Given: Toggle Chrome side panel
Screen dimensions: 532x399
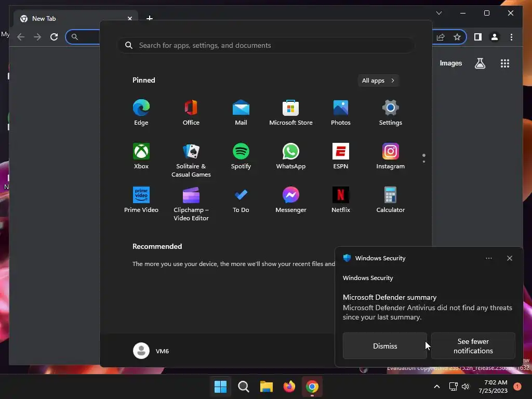Looking at the screenshot, I should pyautogui.click(x=478, y=37).
